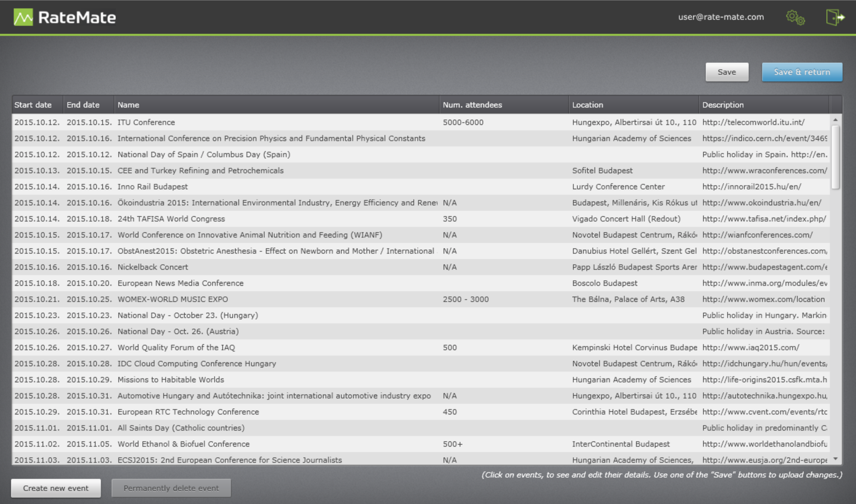
Task: Click the user@rate-mate.com account label
Action: [x=721, y=17]
